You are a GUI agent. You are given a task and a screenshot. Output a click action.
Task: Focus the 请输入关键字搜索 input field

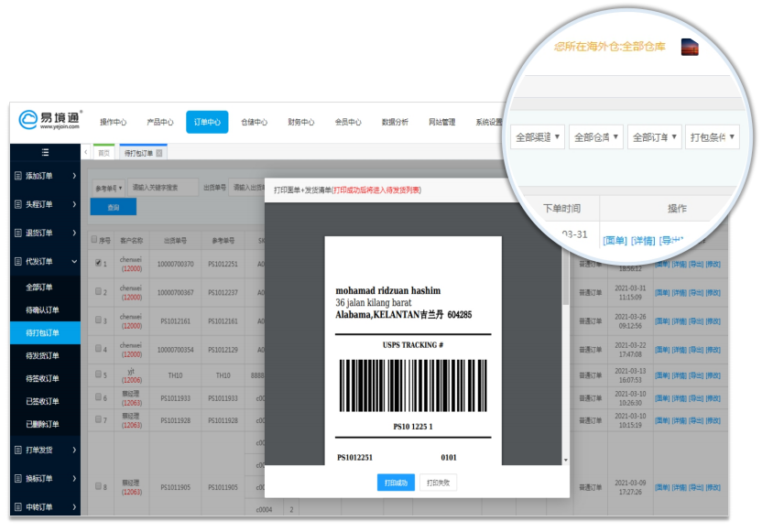[x=162, y=188]
